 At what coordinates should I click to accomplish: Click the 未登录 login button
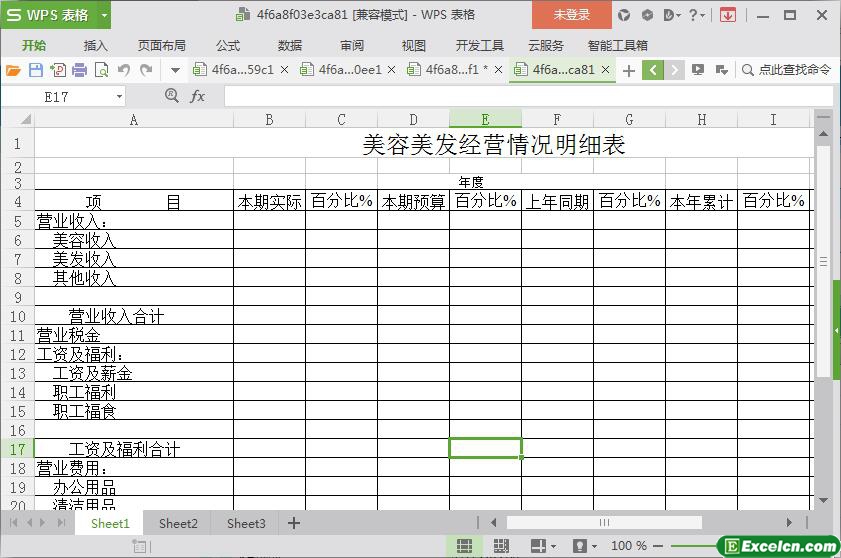pos(572,14)
